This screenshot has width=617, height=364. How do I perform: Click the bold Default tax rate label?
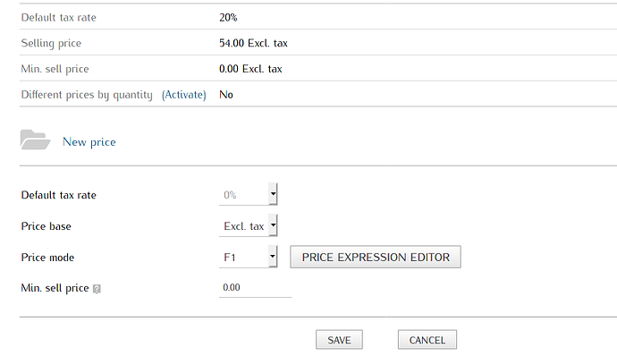59,195
